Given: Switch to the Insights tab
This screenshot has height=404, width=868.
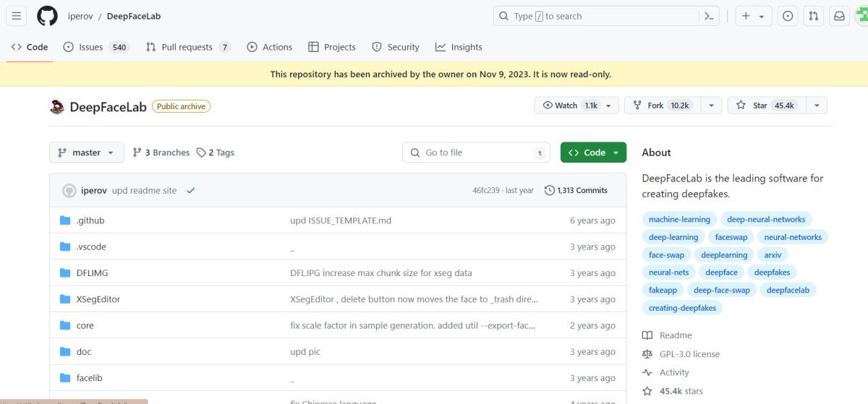Looking at the screenshot, I should coord(459,47).
